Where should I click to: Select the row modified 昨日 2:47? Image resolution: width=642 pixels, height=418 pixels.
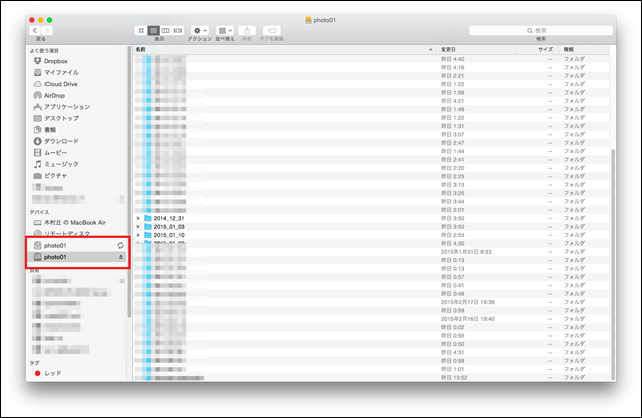pos(371,143)
